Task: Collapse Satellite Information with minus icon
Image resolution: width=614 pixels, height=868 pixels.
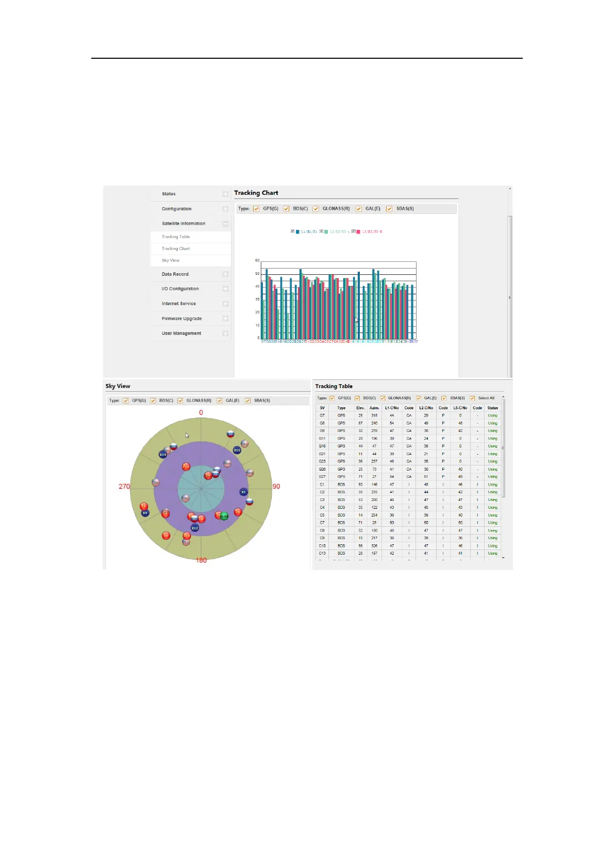Action: [225, 224]
